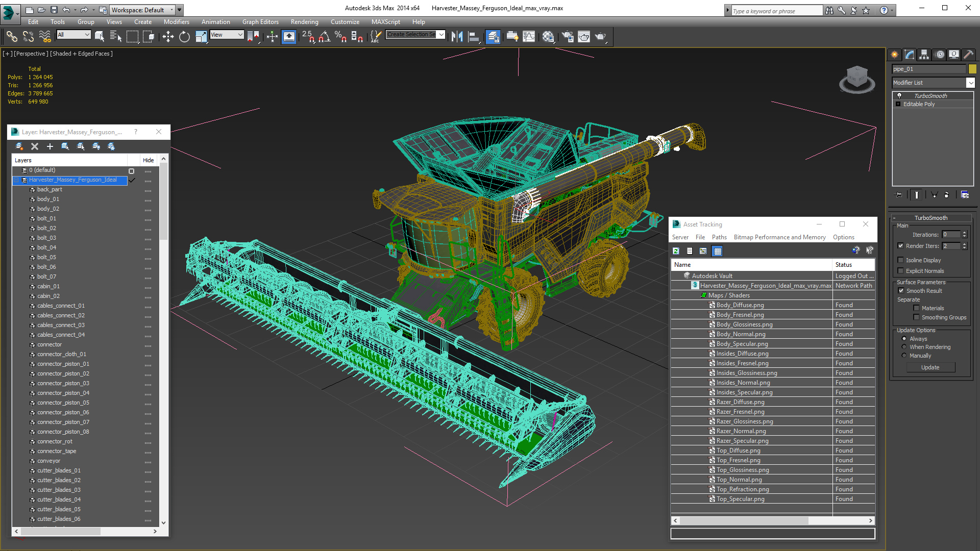
Task: Open the Rendering menu
Action: (x=304, y=22)
